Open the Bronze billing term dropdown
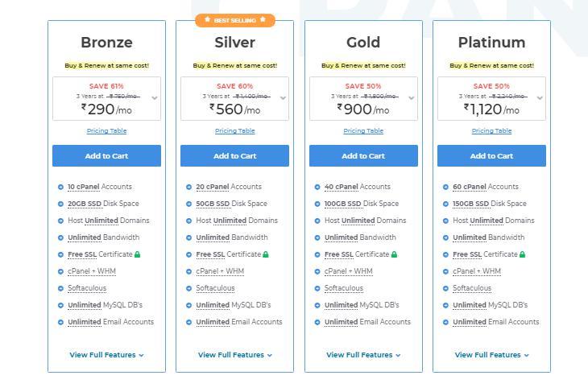This screenshot has width=588, height=392. click(x=155, y=98)
